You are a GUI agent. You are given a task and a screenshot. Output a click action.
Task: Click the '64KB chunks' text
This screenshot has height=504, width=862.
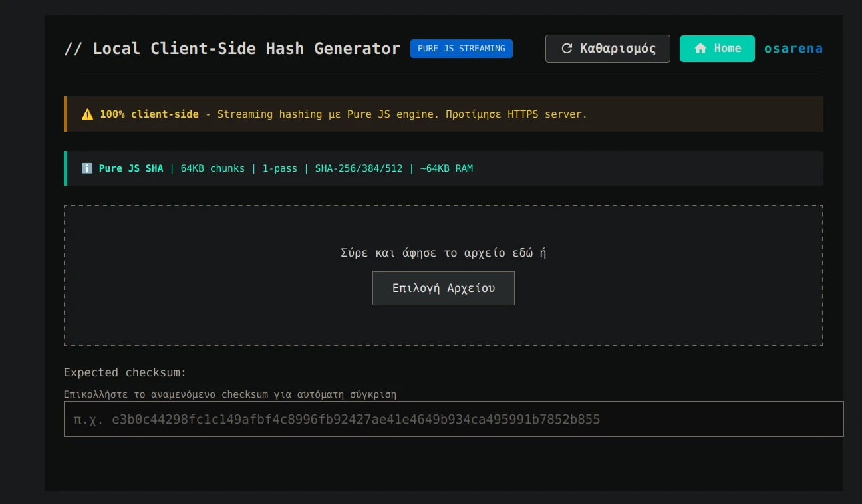(x=213, y=168)
